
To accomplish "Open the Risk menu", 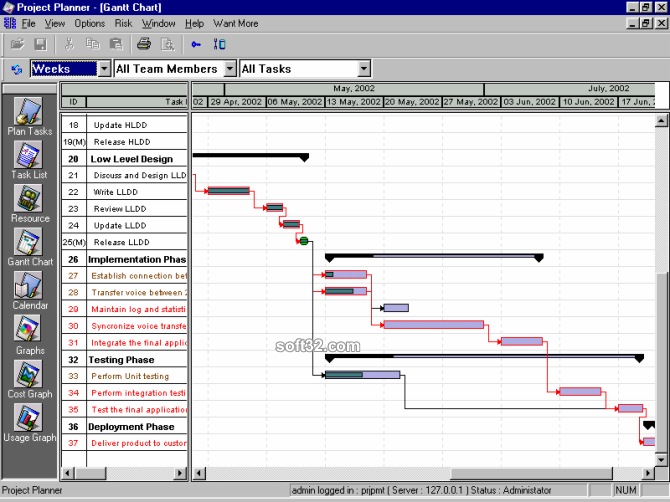I will [x=123, y=23].
